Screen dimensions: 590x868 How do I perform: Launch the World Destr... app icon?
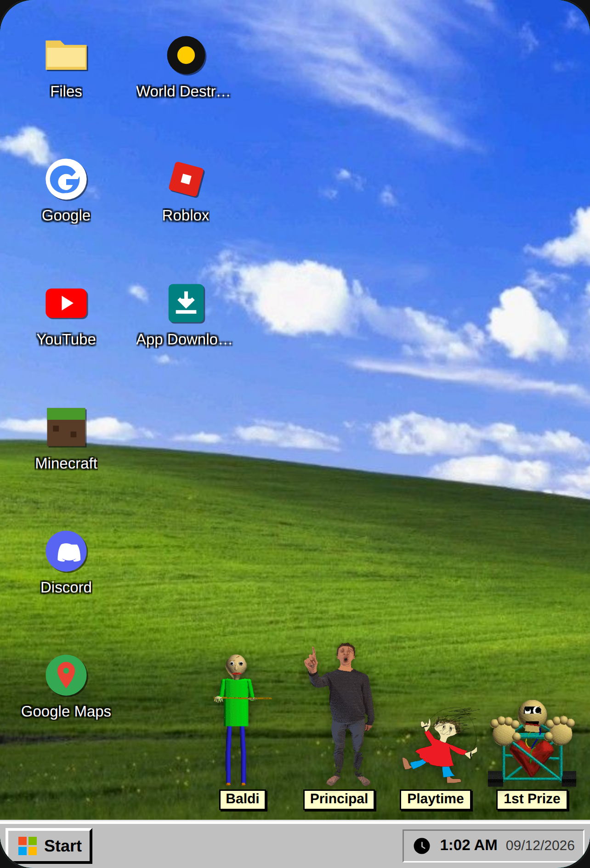186,55
